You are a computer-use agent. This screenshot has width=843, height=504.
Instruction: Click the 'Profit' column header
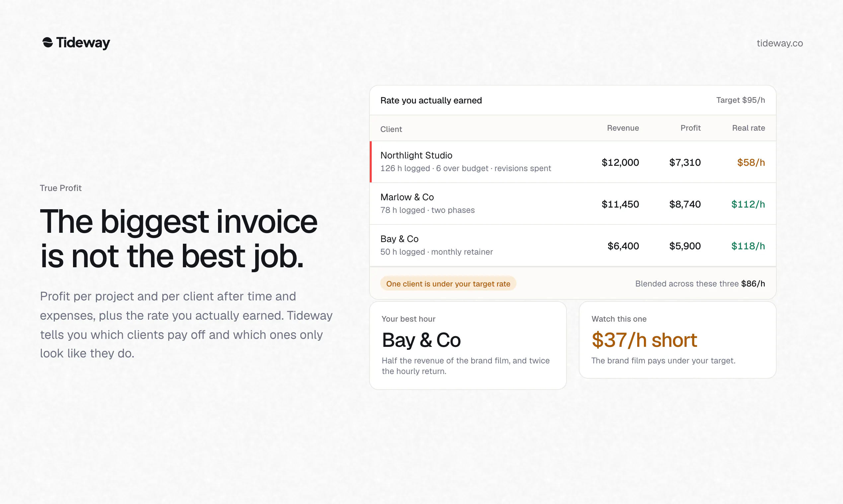[x=690, y=128]
